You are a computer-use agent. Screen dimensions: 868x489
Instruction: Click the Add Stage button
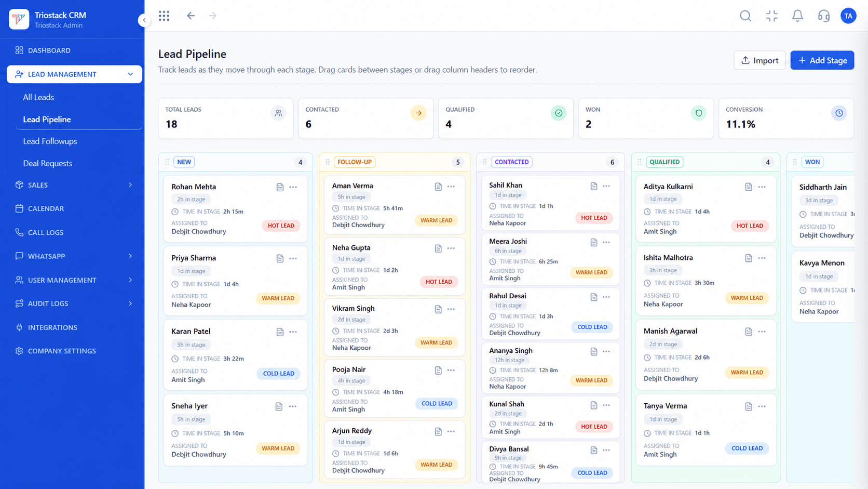click(822, 60)
